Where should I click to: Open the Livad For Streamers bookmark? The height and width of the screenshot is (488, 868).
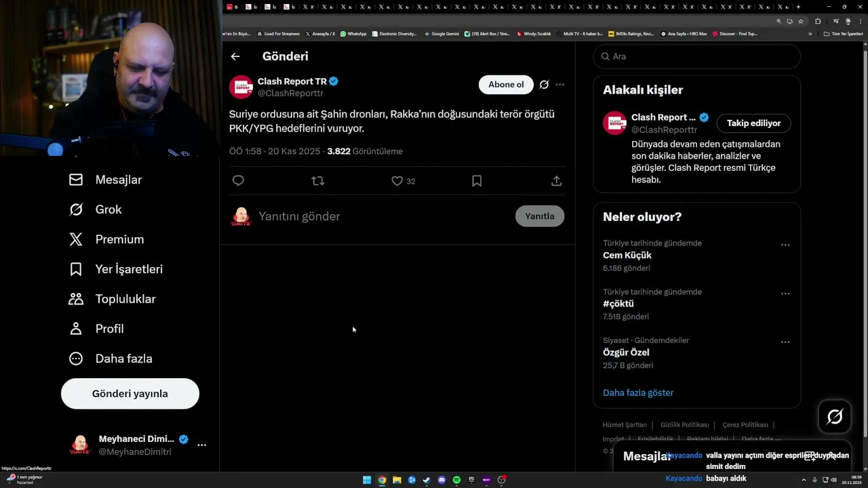[x=278, y=34]
